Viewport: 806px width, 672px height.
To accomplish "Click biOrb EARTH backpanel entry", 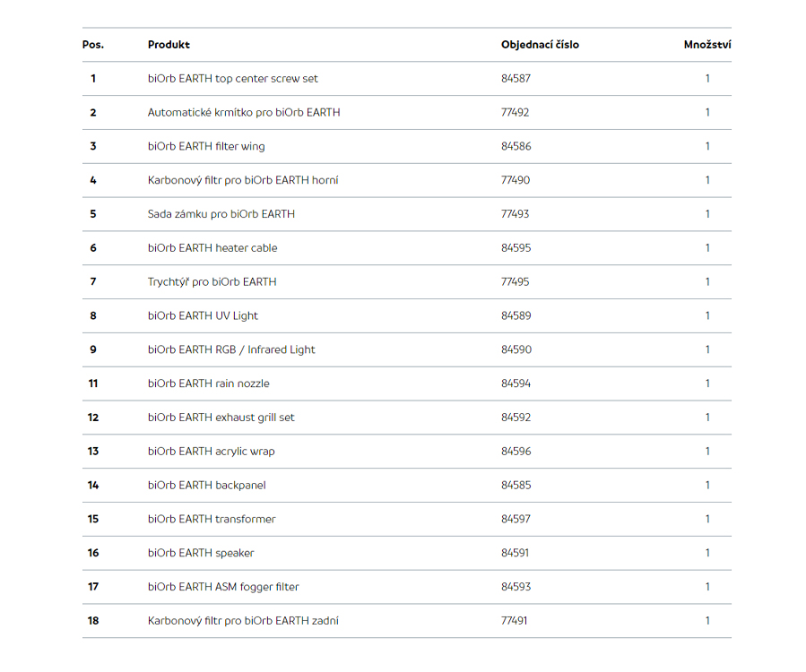I will [206, 486].
